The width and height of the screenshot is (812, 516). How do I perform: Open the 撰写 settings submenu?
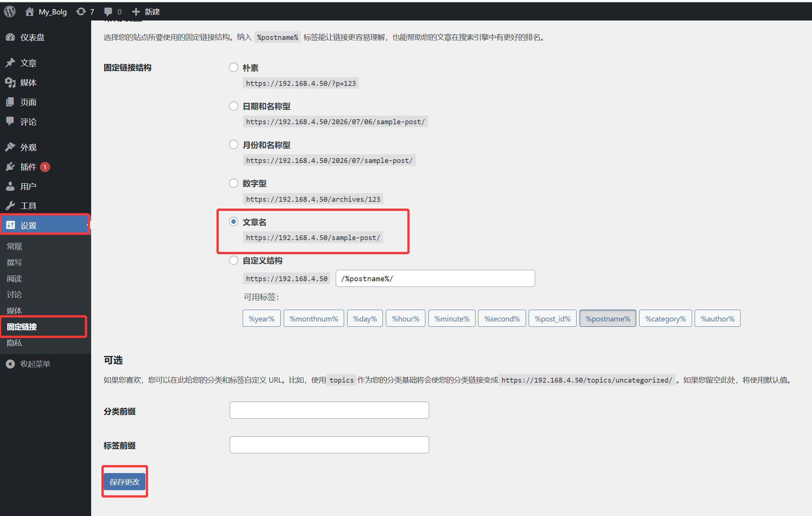coord(14,263)
